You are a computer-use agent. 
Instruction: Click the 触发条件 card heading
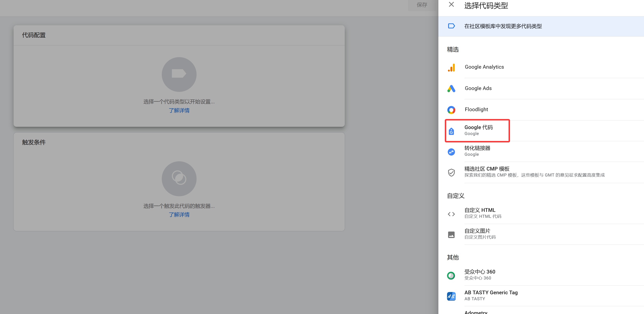pyautogui.click(x=34, y=142)
